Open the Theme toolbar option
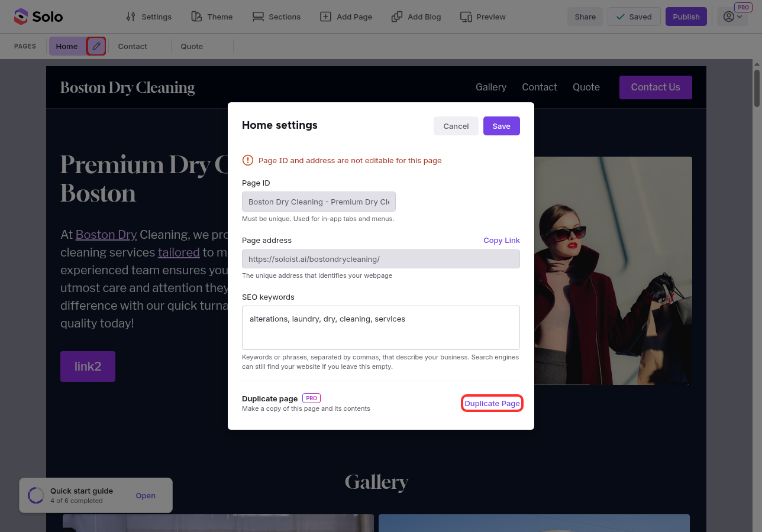This screenshot has height=532, width=762. point(212,17)
